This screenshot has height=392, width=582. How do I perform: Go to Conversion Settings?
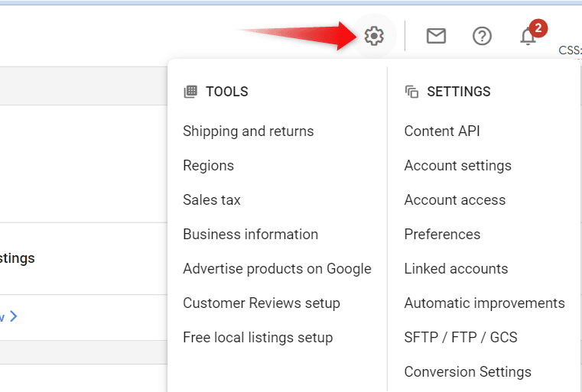(x=468, y=372)
